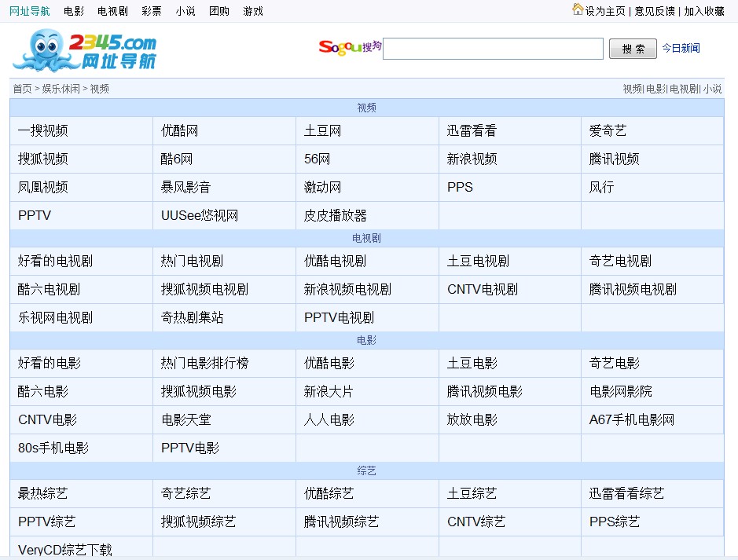Open the 优酷网 video site link
Screen dimensions: 738x560
pyautogui.click(x=179, y=130)
